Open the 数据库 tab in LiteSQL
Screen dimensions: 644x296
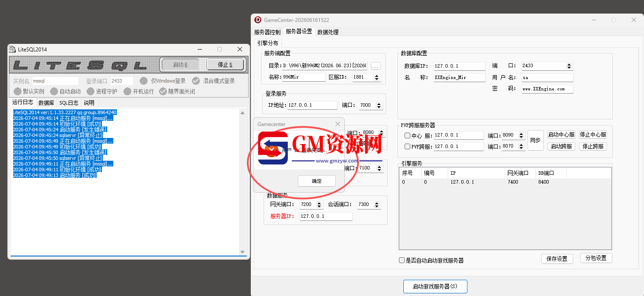(46, 103)
